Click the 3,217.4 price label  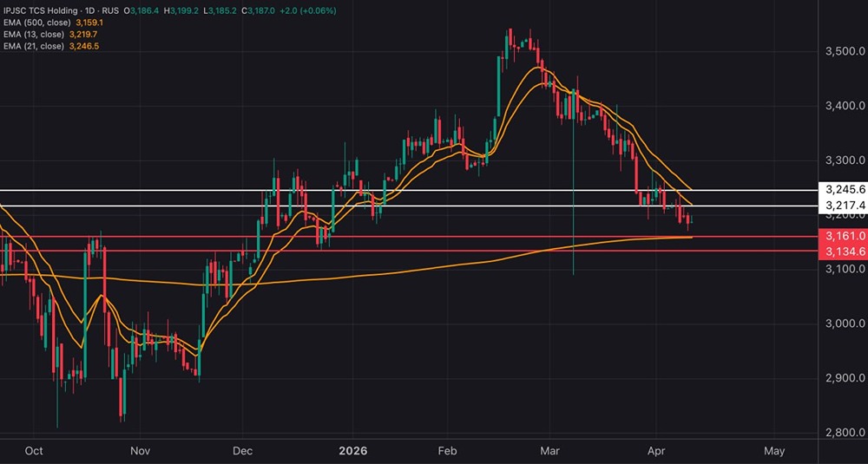845,206
